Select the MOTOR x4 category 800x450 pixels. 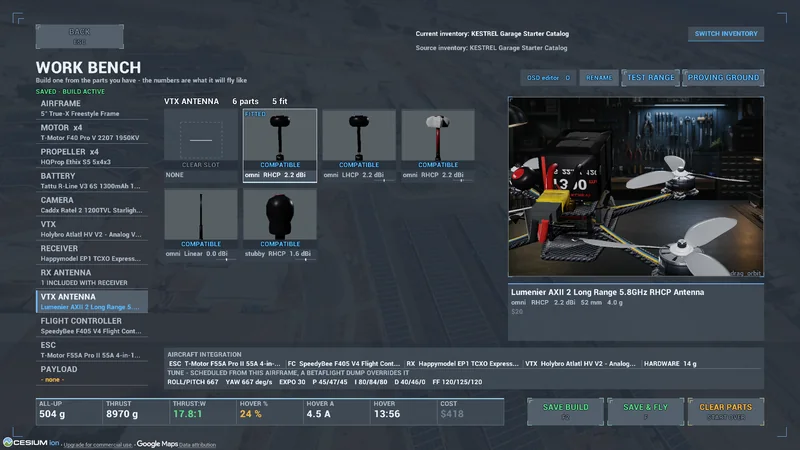click(x=92, y=132)
